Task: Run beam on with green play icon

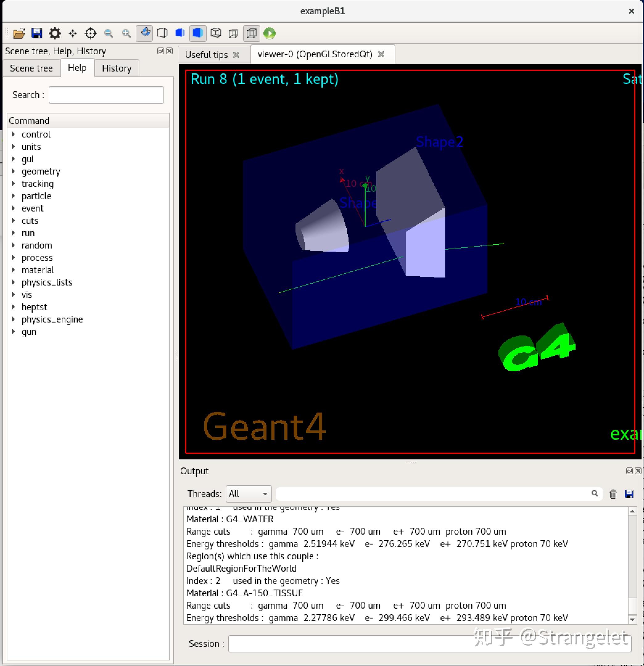Action: tap(270, 33)
